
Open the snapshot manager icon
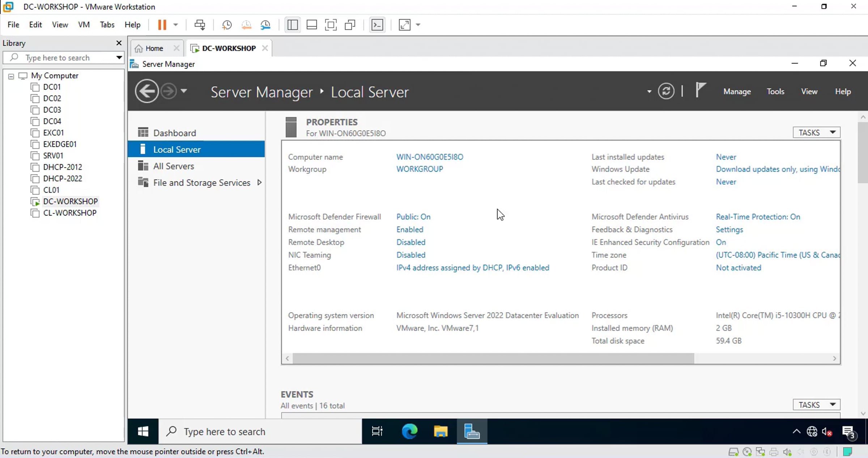265,25
